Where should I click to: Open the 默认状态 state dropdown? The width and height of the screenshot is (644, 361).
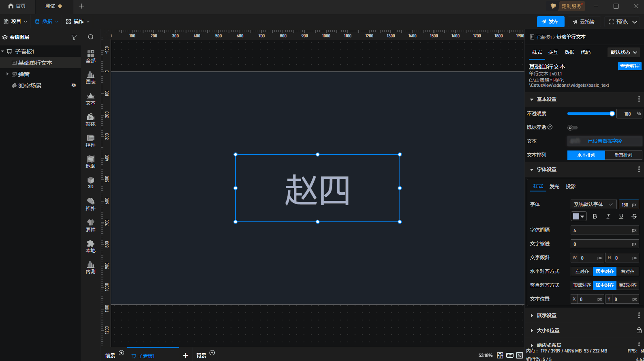(x=624, y=52)
